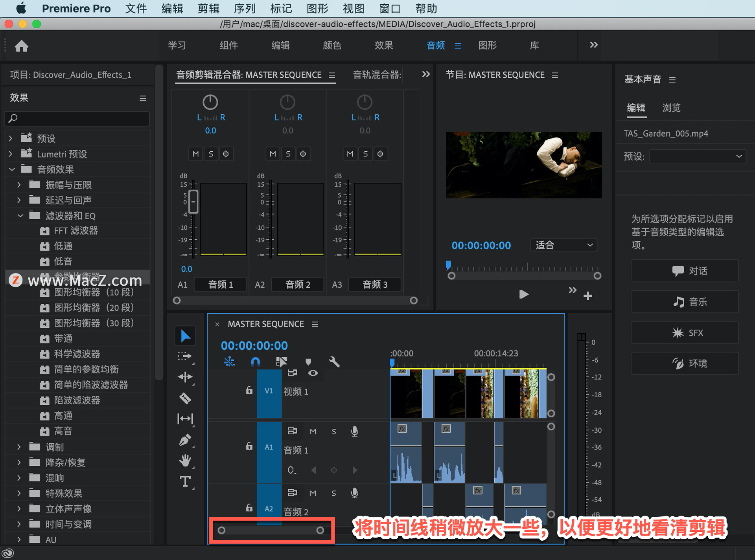Select the Hand tool
This screenshot has width=755, height=560.
[x=185, y=461]
